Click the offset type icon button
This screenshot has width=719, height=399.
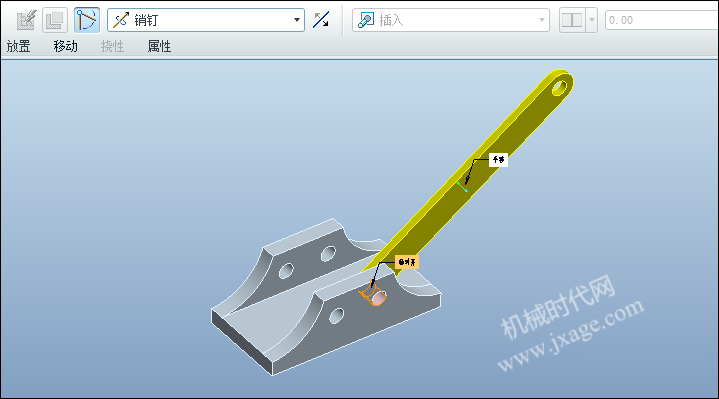572,20
